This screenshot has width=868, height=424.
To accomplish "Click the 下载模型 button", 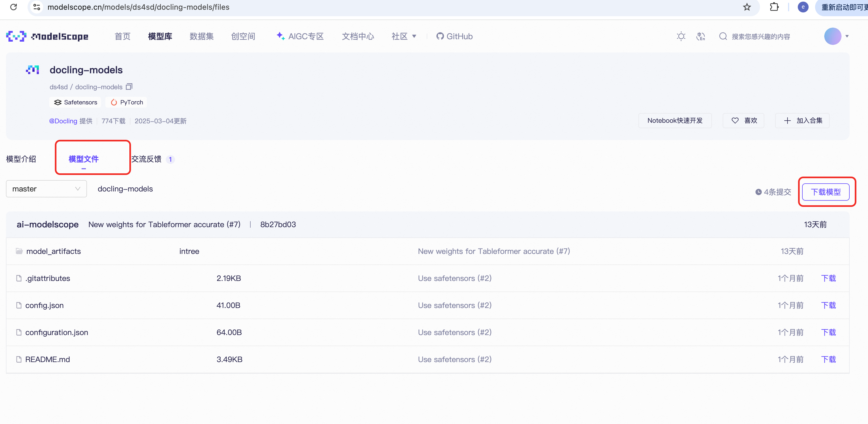I will 825,192.
